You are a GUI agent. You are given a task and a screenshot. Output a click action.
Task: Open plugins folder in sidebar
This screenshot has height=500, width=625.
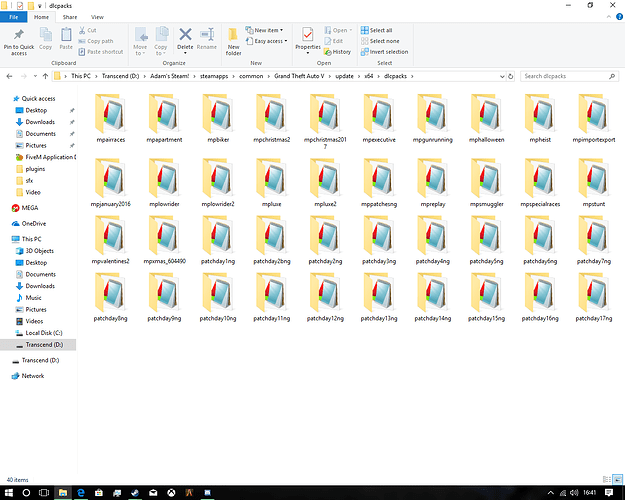(35, 169)
